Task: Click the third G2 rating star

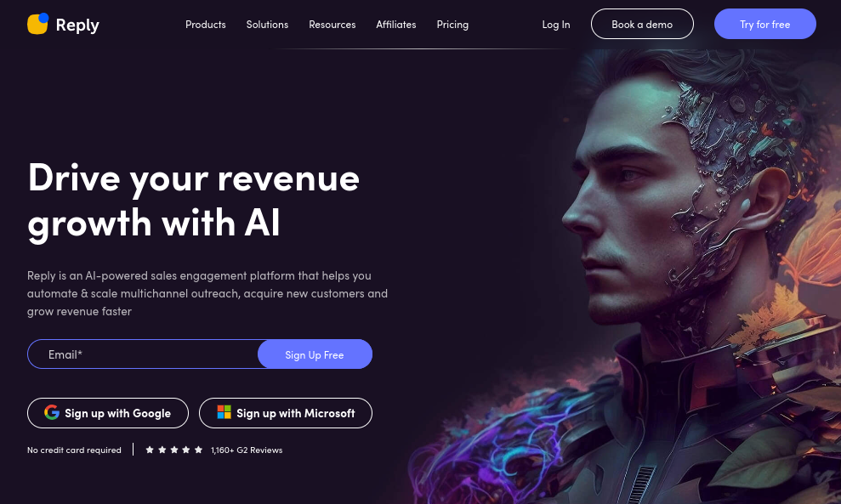Action: [x=174, y=450]
